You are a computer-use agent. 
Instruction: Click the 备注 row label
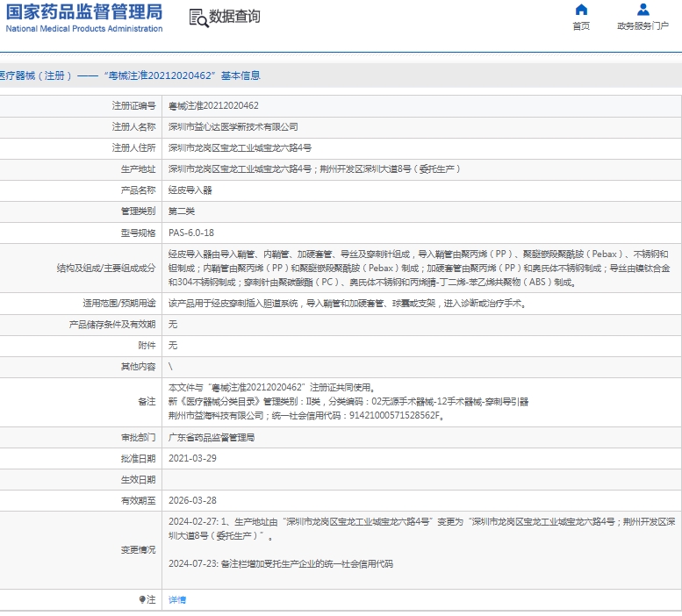click(x=147, y=402)
